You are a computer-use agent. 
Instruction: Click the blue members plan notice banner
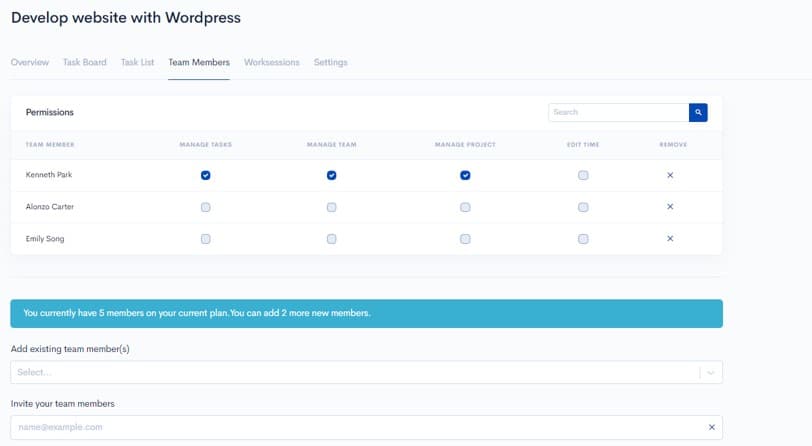[x=367, y=313]
